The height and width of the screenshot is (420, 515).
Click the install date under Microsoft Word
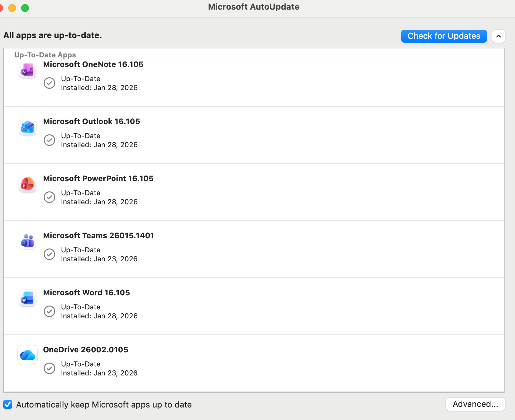click(x=99, y=316)
